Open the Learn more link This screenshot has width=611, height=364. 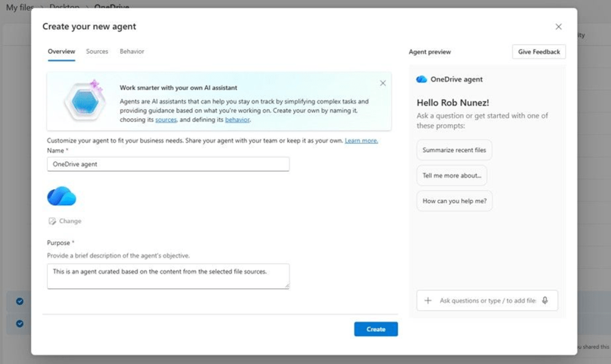(x=361, y=141)
